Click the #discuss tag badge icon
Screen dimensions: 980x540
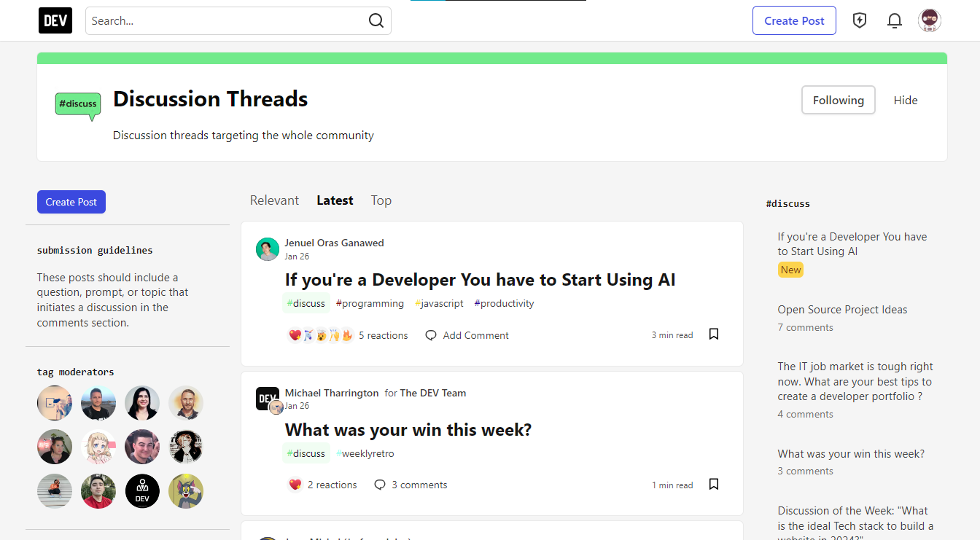[78, 106]
